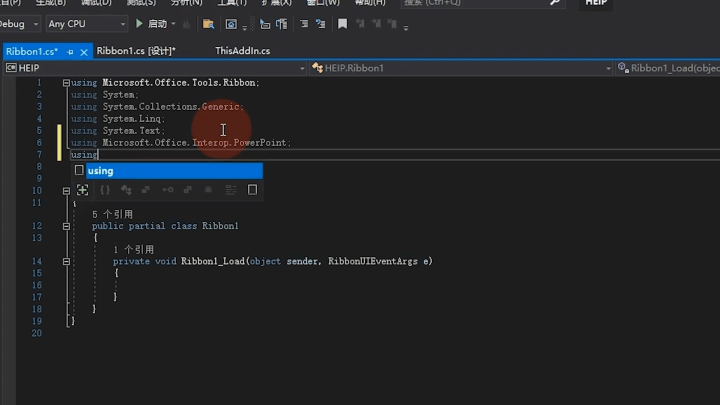This screenshot has height=405, width=720.
Task: Click the hot reload flame icon
Action: click(x=186, y=24)
